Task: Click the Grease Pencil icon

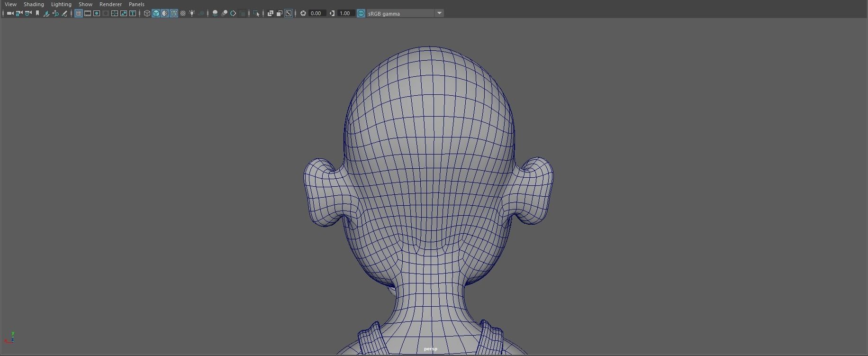Action: click(x=64, y=13)
